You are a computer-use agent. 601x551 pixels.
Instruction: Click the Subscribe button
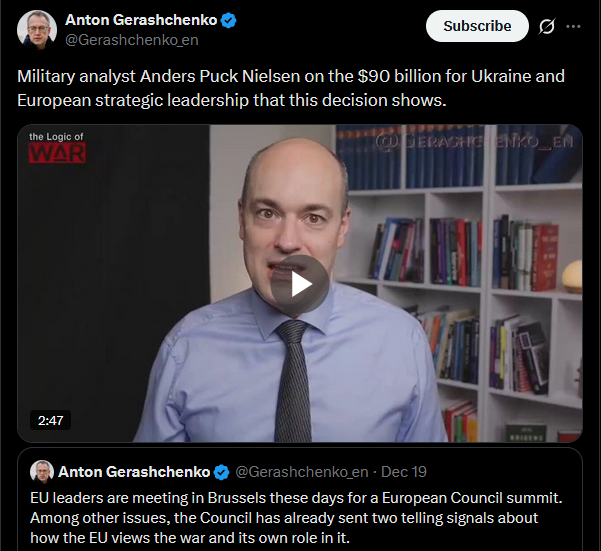pyautogui.click(x=477, y=26)
